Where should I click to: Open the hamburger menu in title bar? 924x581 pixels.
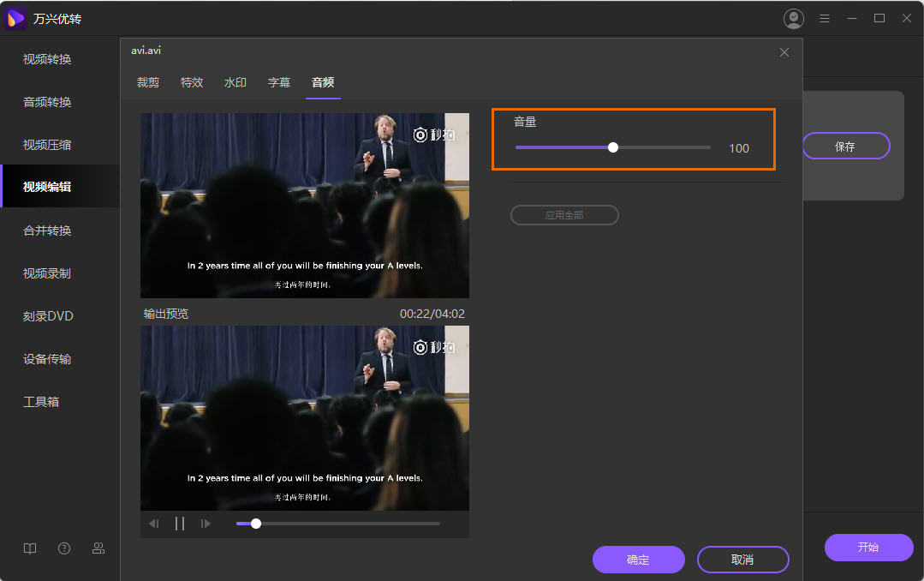click(x=825, y=18)
